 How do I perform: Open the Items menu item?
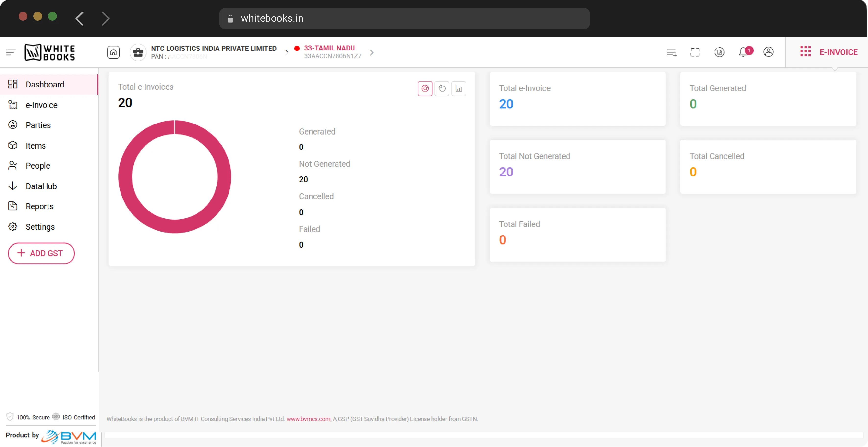pos(49,146)
